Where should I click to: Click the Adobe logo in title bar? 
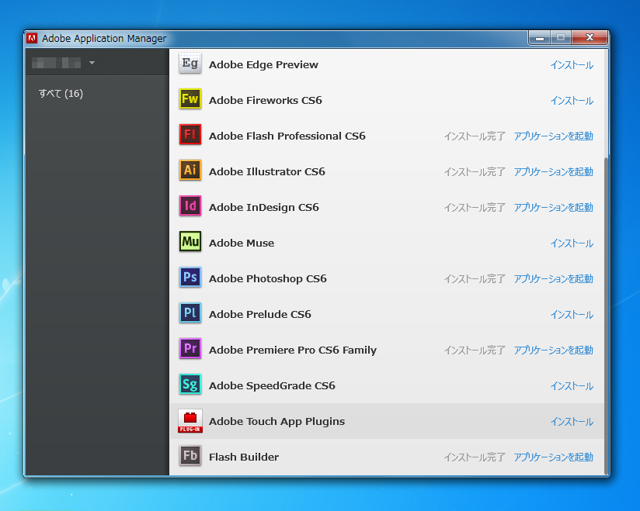pyautogui.click(x=32, y=38)
